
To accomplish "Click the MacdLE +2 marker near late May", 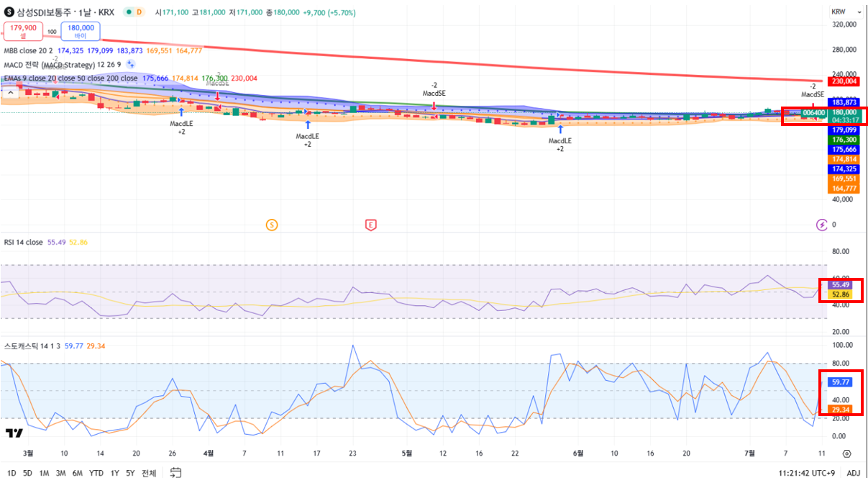I will pyautogui.click(x=560, y=140).
